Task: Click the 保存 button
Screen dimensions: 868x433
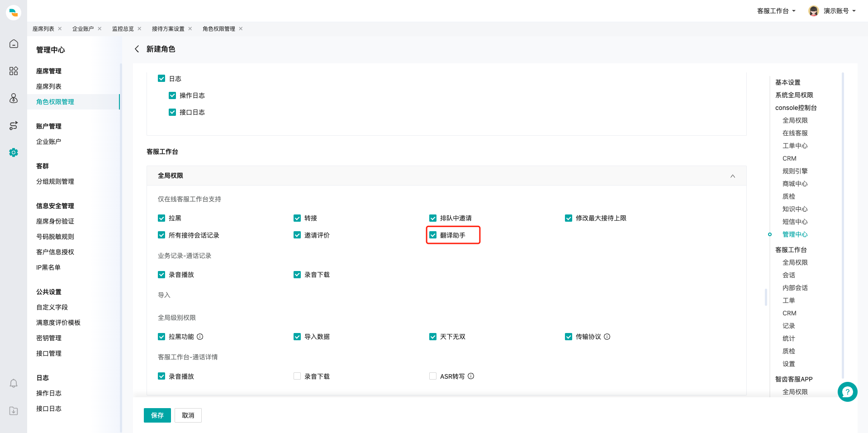Action: click(157, 415)
